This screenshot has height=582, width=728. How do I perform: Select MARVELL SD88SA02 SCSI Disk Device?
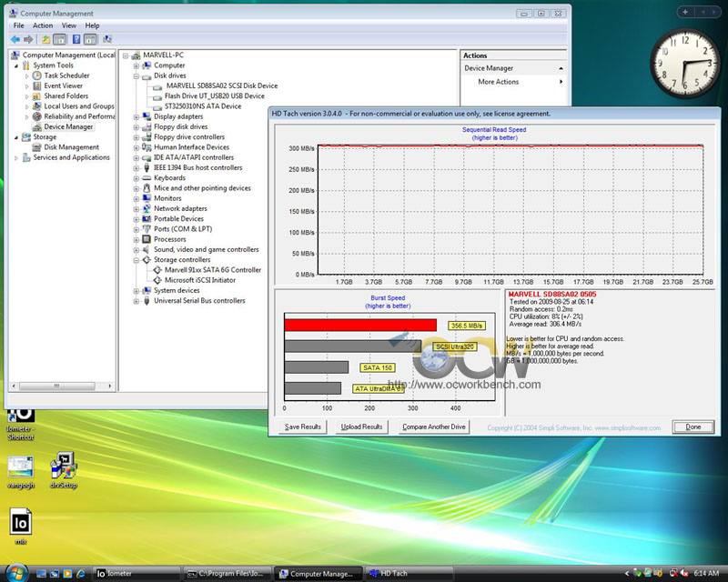coord(222,85)
